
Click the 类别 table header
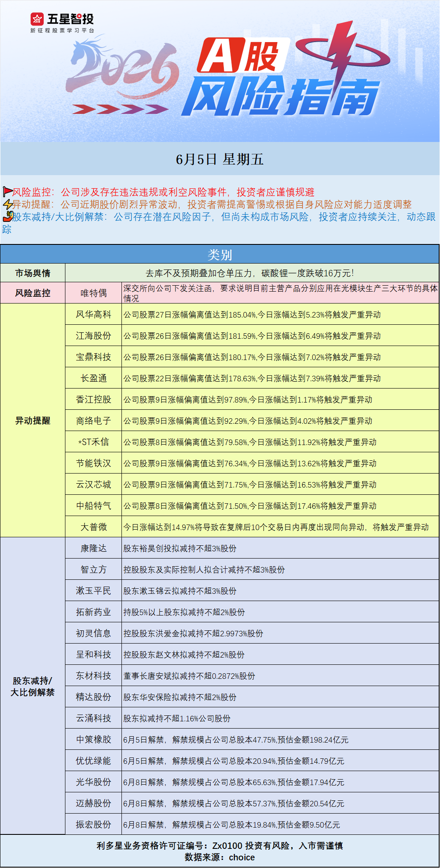220,255
